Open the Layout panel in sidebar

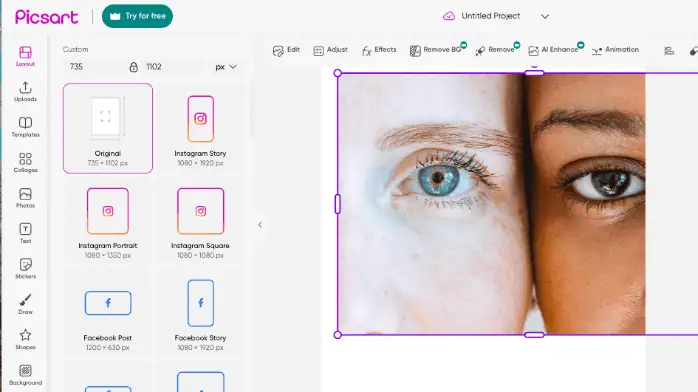[x=25, y=56]
